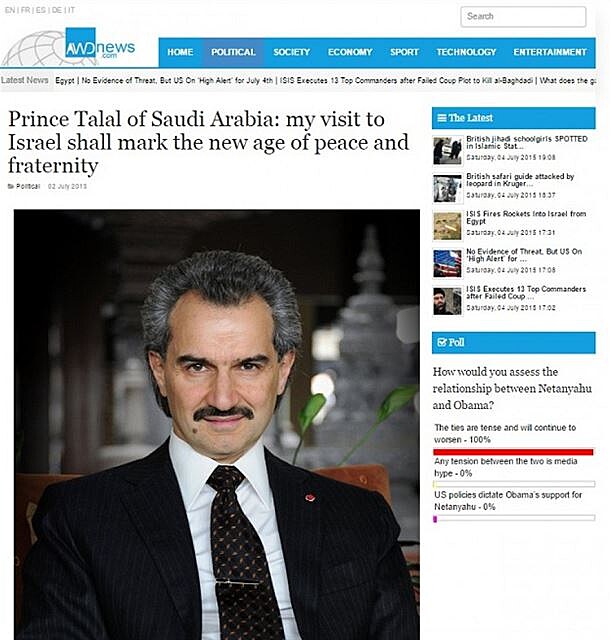
Task: Click the checkmark icon beside Poll
Action: pyautogui.click(x=442, y=342)
